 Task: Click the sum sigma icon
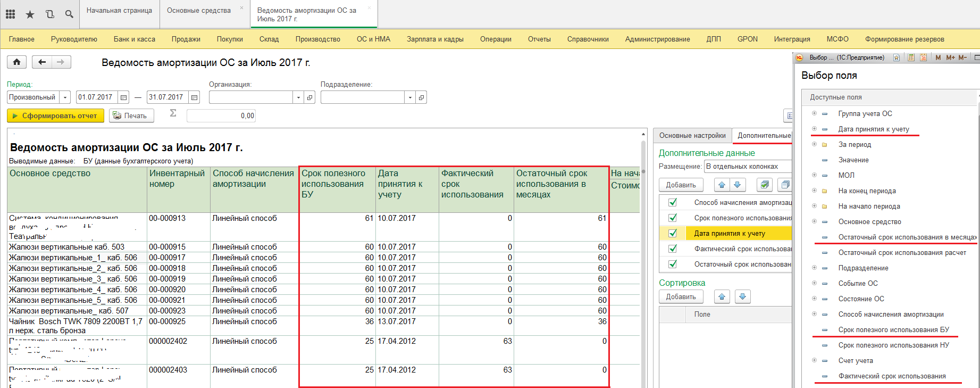coord(173,113)
